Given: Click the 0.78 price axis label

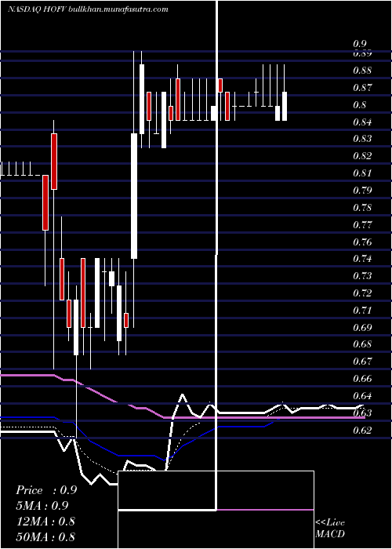Looking at the screenshot, I should point(362,208).
